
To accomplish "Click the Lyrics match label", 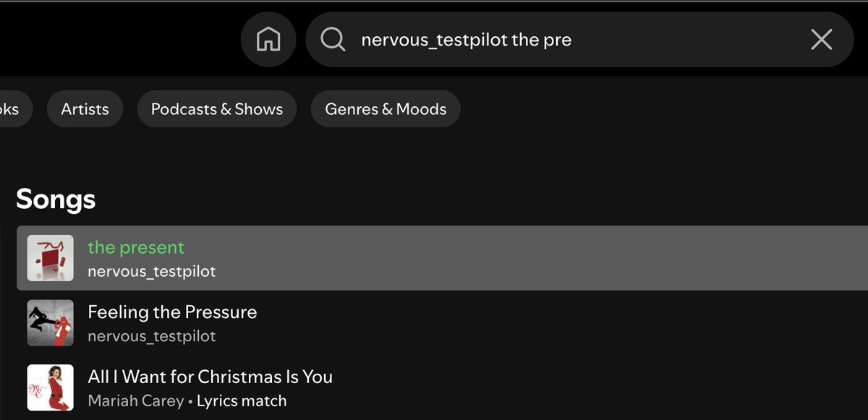I will click(242, 400).
